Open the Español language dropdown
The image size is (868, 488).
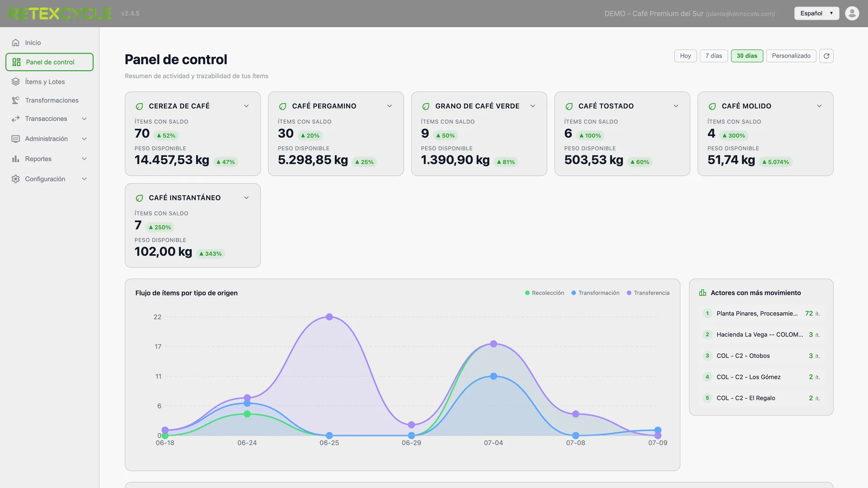click(x=816, y=13)
